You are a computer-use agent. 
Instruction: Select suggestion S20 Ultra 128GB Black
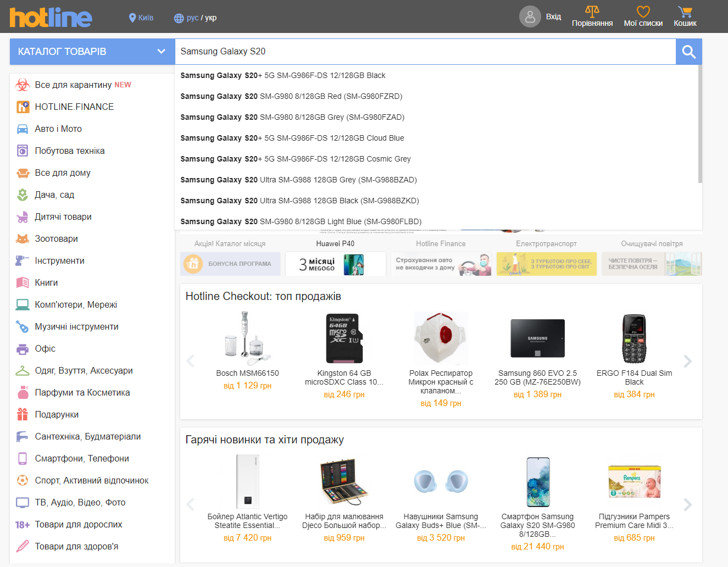pos(436,201)
